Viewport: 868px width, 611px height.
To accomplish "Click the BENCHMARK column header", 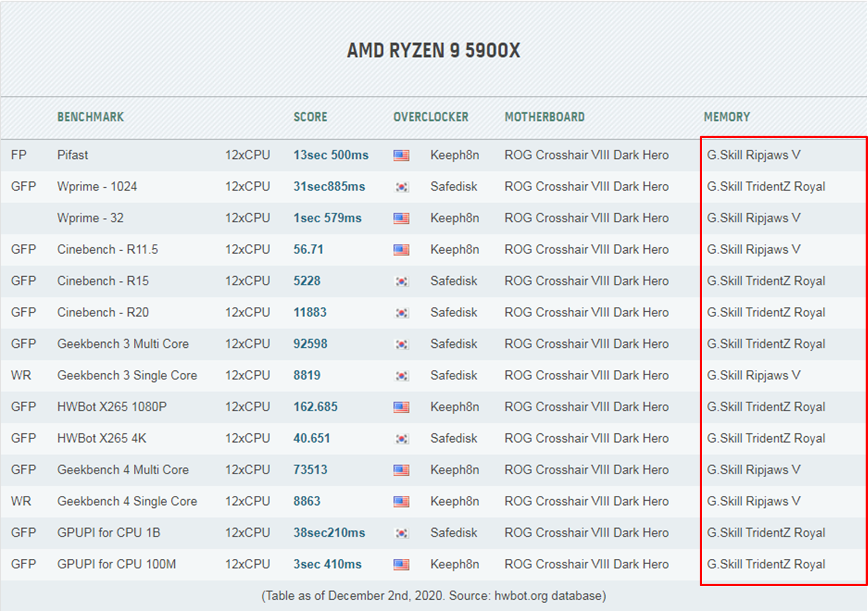I will (x=91, y=117).
